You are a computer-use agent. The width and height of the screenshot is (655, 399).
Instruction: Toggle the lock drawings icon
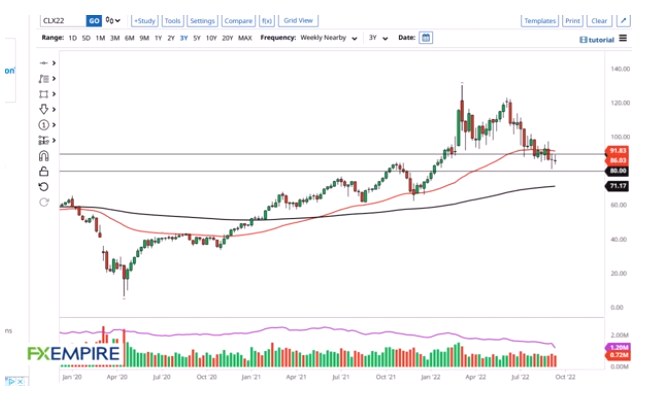point(43,171)
